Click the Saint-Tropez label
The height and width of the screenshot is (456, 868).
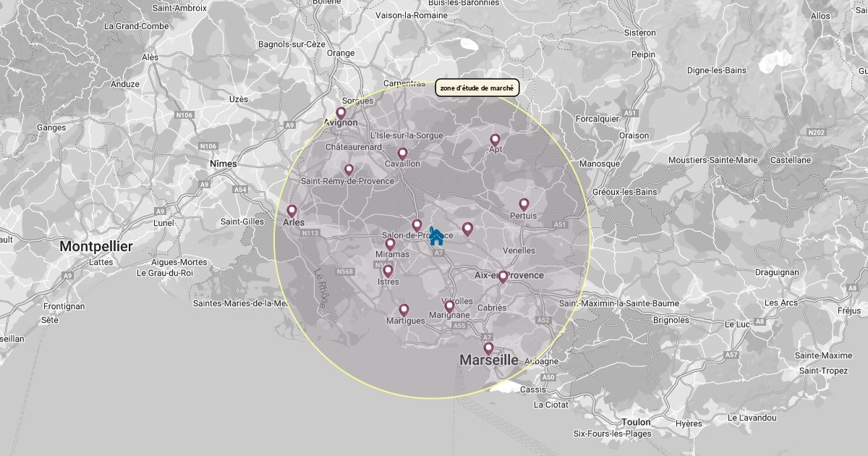(x=823, y=371)
